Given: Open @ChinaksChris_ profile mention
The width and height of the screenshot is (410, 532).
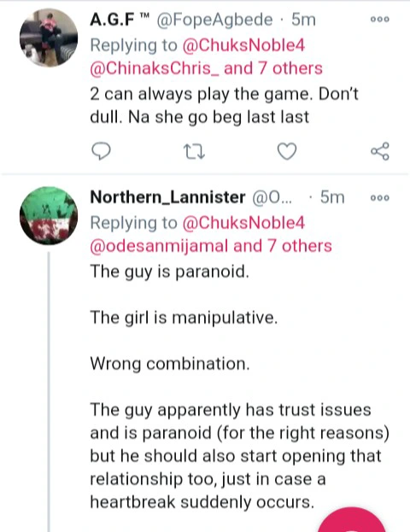Looking at the screenshot, I should [155, 68].
